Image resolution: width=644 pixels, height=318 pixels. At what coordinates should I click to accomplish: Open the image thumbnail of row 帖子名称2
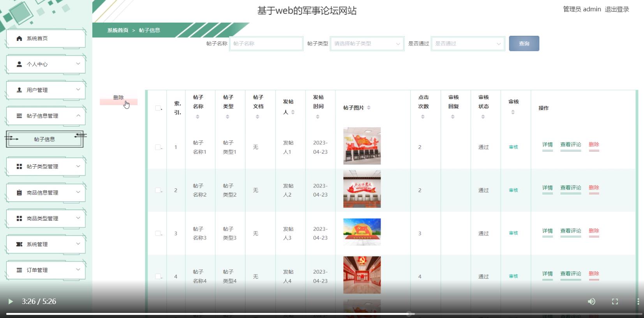(362, 189)
